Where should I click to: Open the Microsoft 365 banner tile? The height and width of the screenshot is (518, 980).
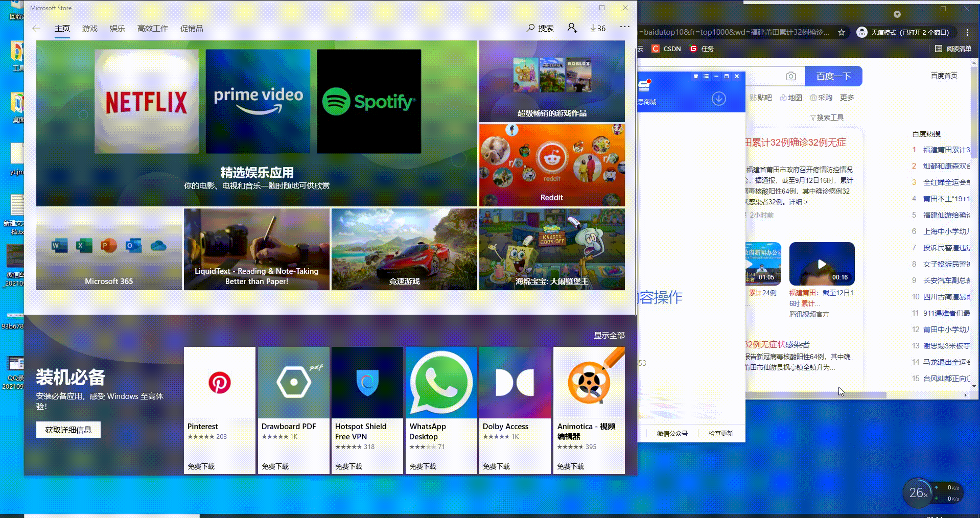pos(109,249)
